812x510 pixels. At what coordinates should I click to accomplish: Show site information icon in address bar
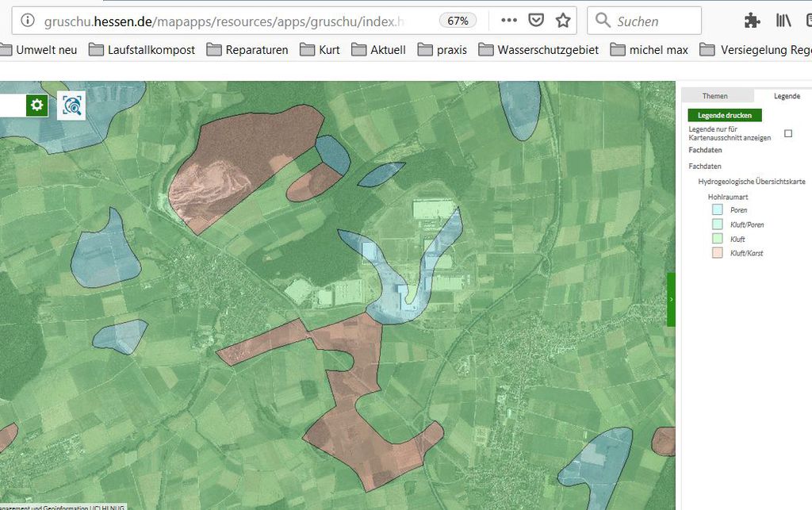tap(27, 21)
